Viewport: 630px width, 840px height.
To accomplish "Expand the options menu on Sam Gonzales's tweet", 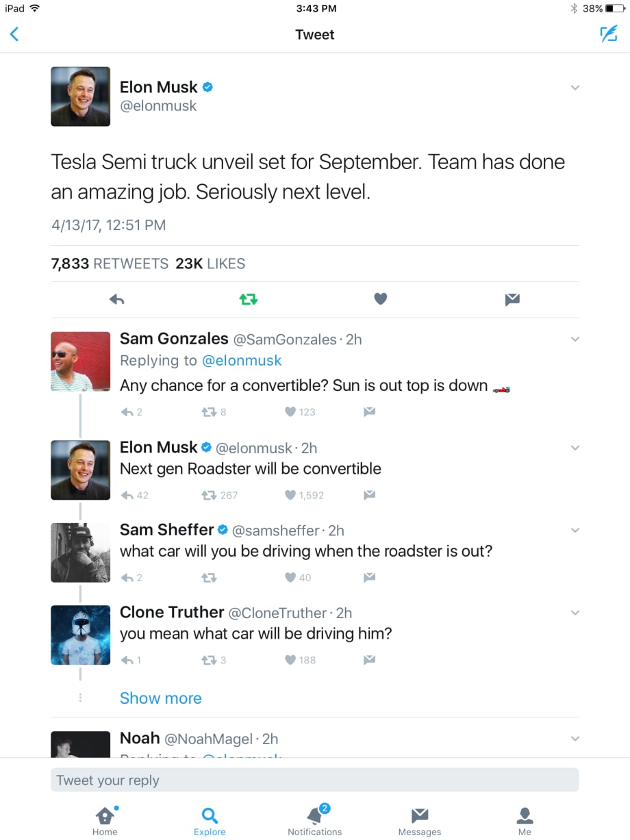I will [575, 339].
